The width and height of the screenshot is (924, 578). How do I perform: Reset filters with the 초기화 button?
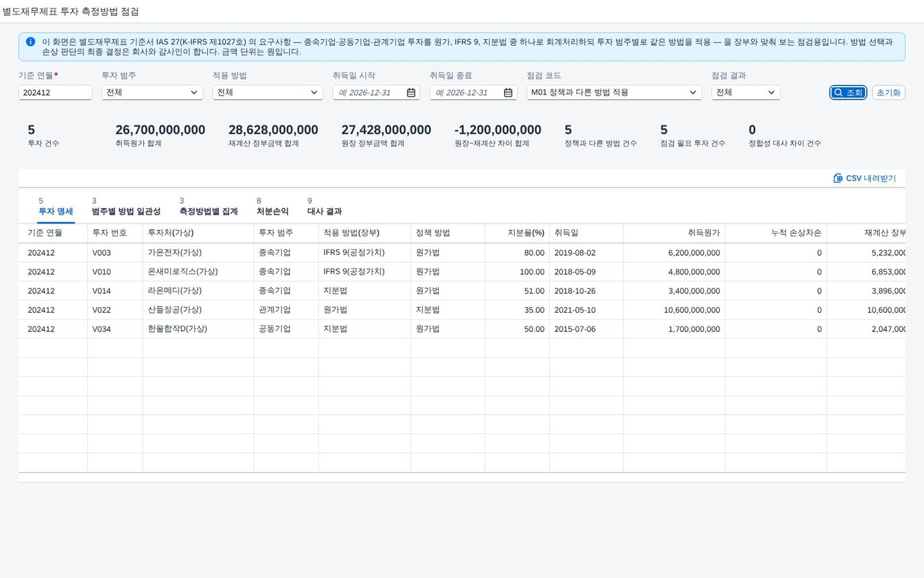889,92
